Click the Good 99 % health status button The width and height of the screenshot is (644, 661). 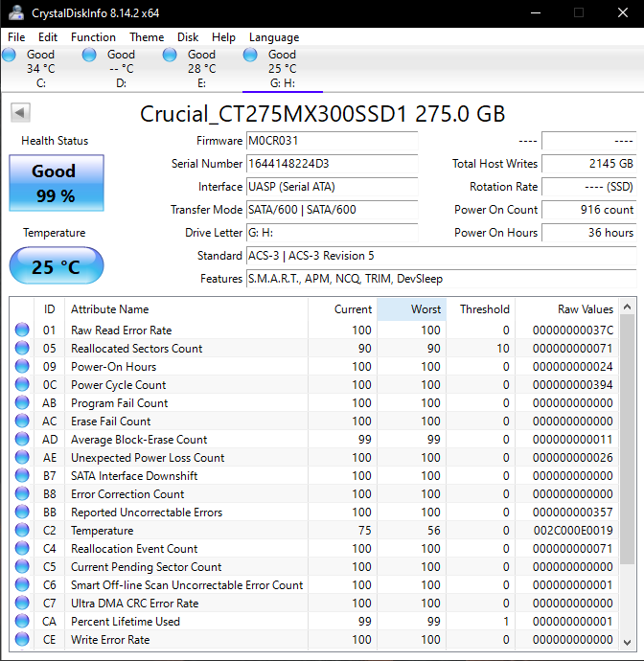[x=57, y=183]
